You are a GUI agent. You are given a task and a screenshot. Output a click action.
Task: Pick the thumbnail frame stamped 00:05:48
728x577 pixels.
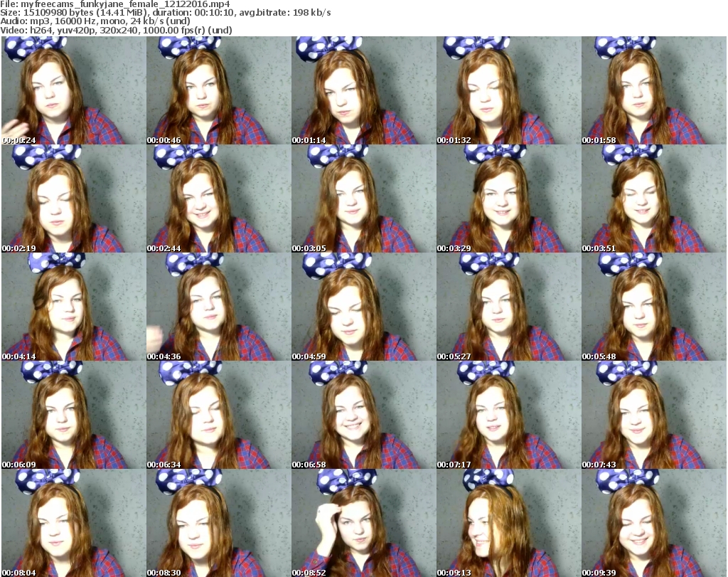[654, 307]
